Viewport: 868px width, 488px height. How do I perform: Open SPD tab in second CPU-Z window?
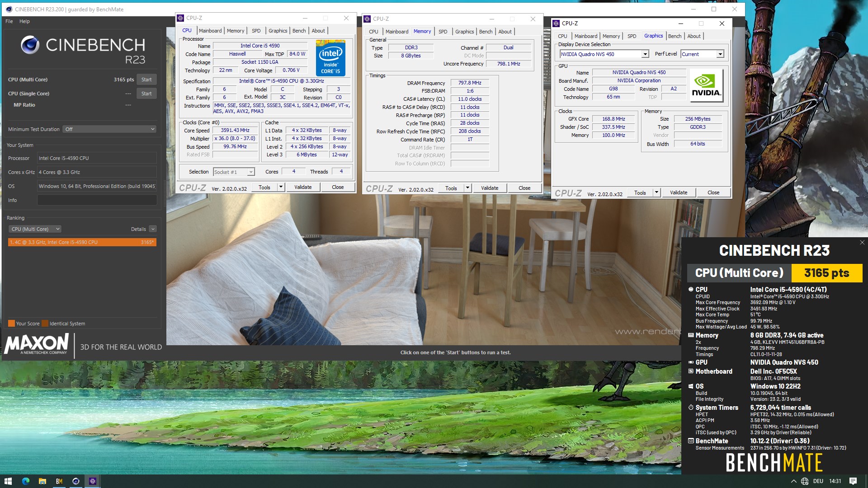pos(443,32)
